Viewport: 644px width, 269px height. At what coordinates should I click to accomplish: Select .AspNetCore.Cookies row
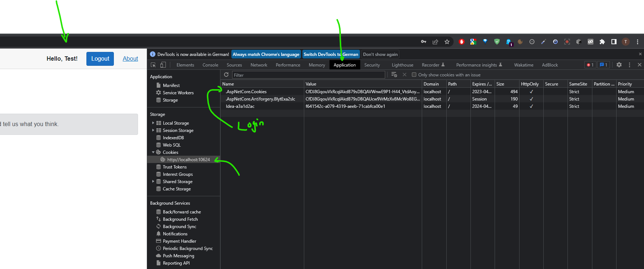432,92
